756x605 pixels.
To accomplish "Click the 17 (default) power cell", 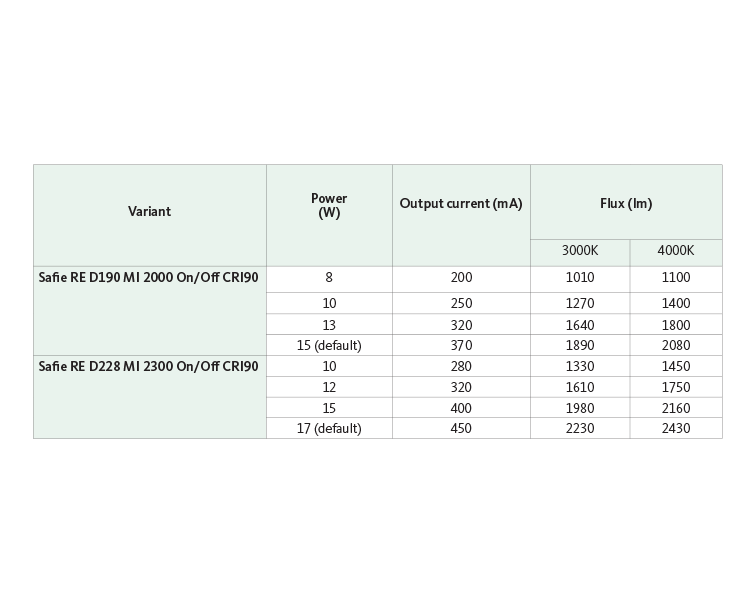I will (x=329, y=429).
